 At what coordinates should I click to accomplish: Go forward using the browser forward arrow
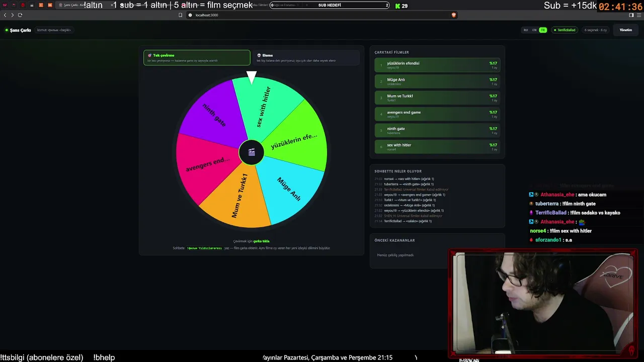12,15
